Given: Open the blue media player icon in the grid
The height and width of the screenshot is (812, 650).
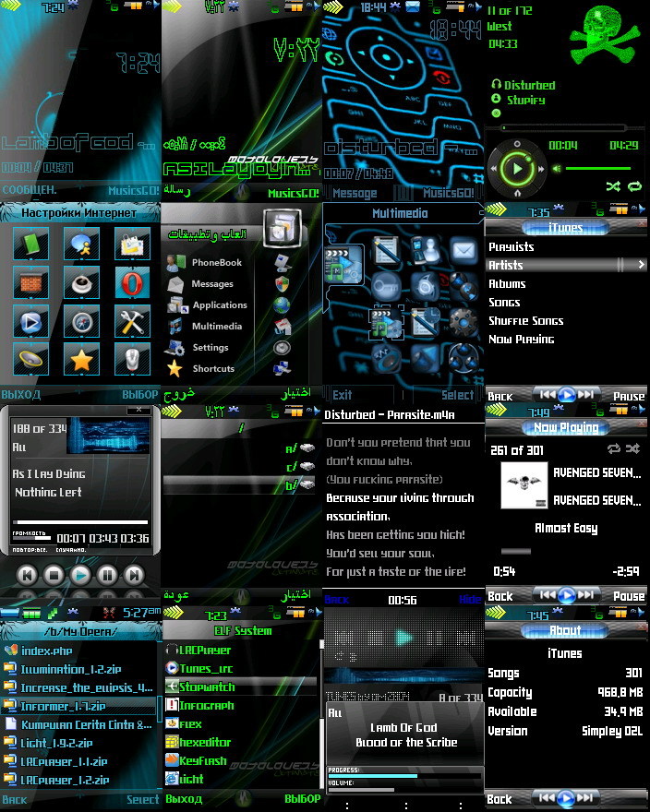Looking at the screenshot, I should (31, 322).
